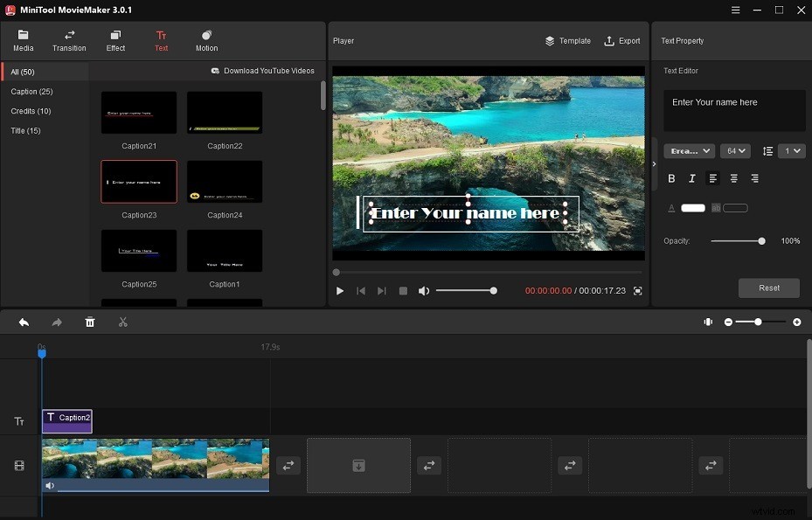Select the Caption23 text thumbnail
Image resolution: width=812 pixels, height=520 pixels.
coord(139,182)
